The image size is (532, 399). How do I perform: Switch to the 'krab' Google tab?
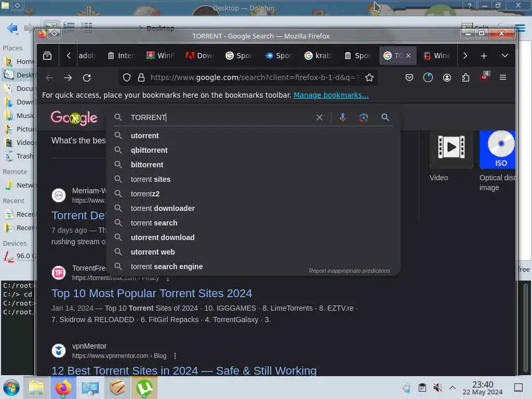point(318,56)
